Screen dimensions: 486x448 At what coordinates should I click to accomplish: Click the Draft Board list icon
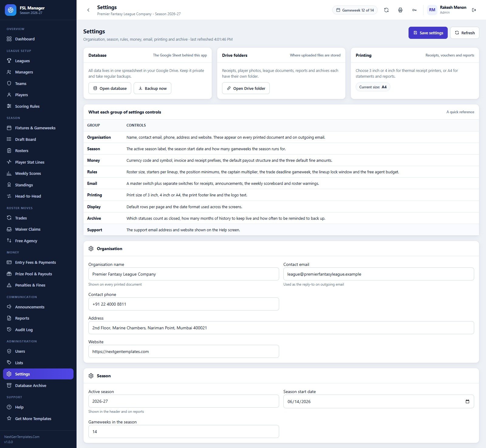9,139
